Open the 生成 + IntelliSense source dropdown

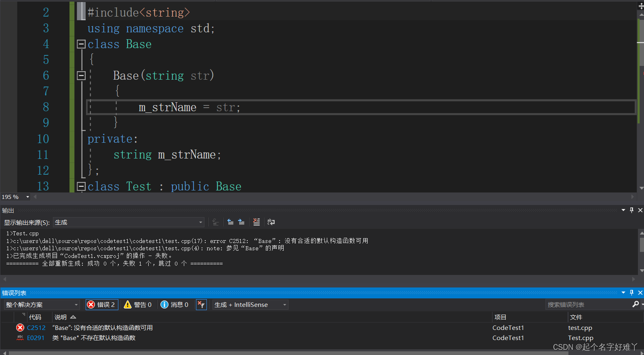(x=250, y=305)
